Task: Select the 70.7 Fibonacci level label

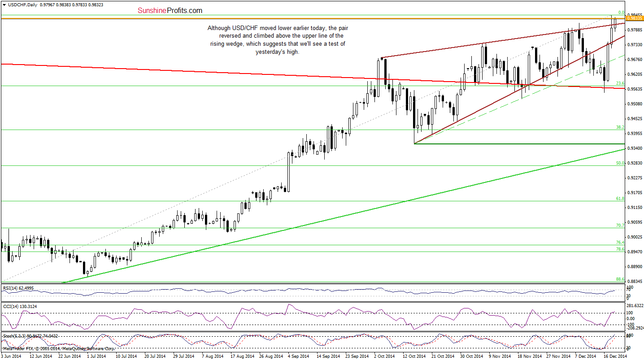Action: coord(620,226)
